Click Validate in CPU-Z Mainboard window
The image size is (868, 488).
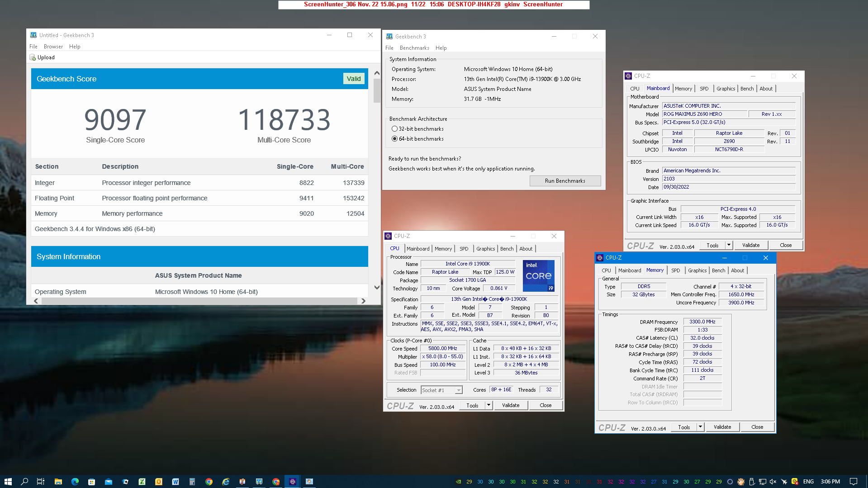pos(751,245)
